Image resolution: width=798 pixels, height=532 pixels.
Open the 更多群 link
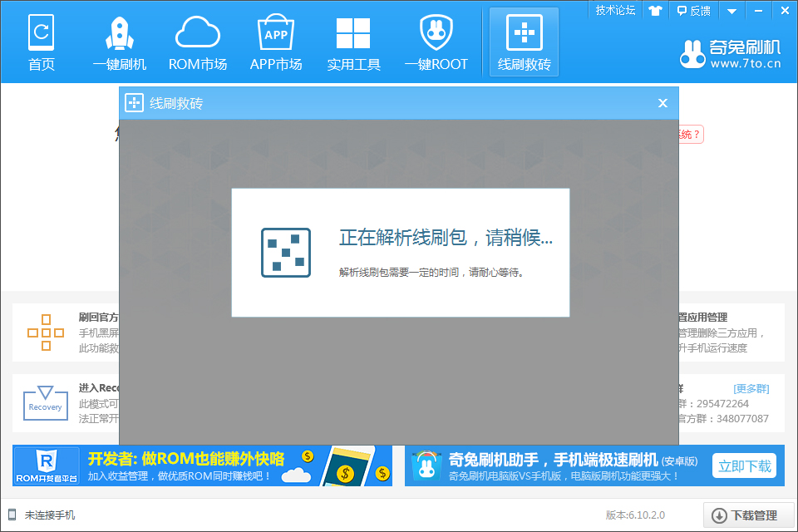[751, 389]
